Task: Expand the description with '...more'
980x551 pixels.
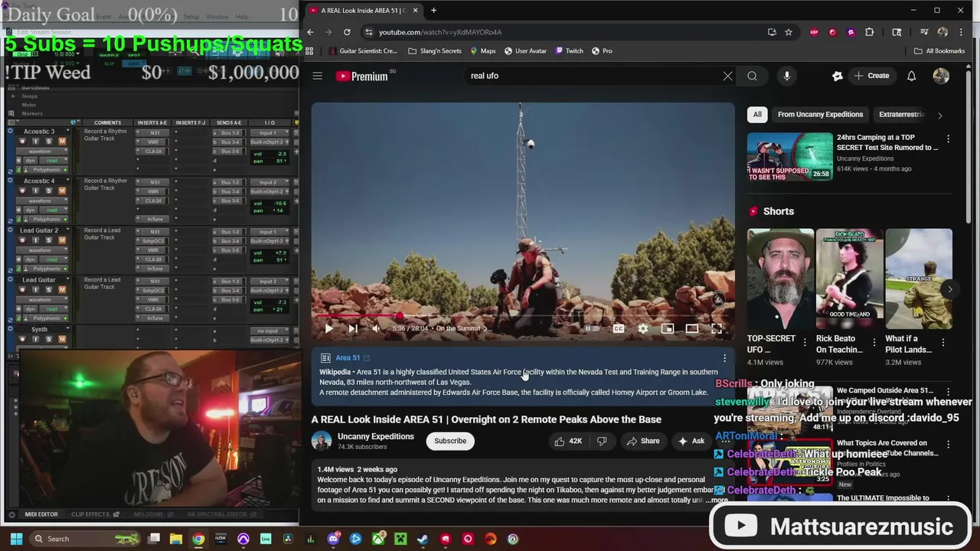Action: click(719, 500)
